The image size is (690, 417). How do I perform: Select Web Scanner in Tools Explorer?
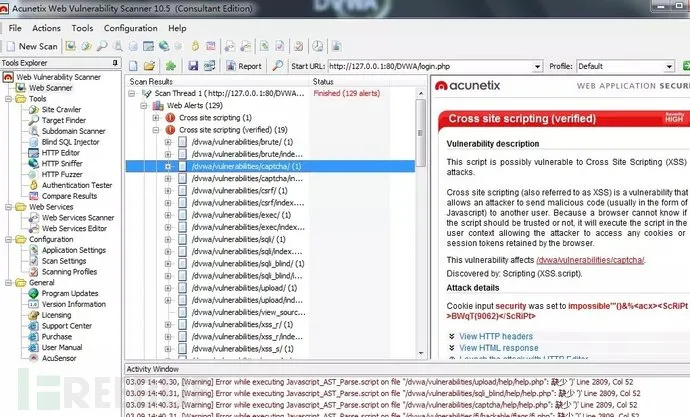point(51,88)
